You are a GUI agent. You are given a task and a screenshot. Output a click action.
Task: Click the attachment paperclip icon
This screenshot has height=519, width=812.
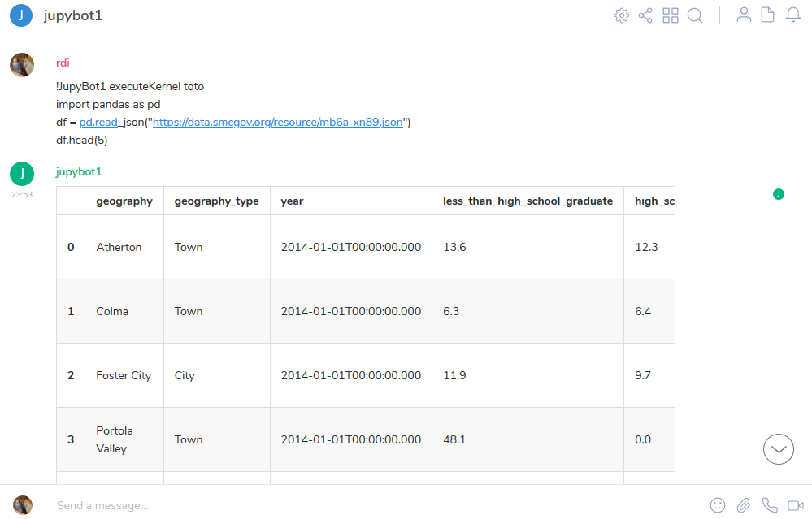coord(744,505)
